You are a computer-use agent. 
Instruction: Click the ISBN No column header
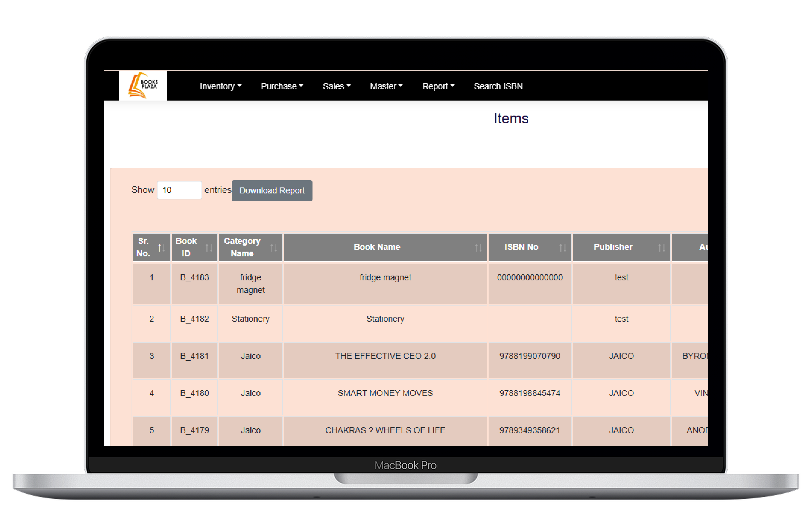pyautogui.click(x=530, y=247)
